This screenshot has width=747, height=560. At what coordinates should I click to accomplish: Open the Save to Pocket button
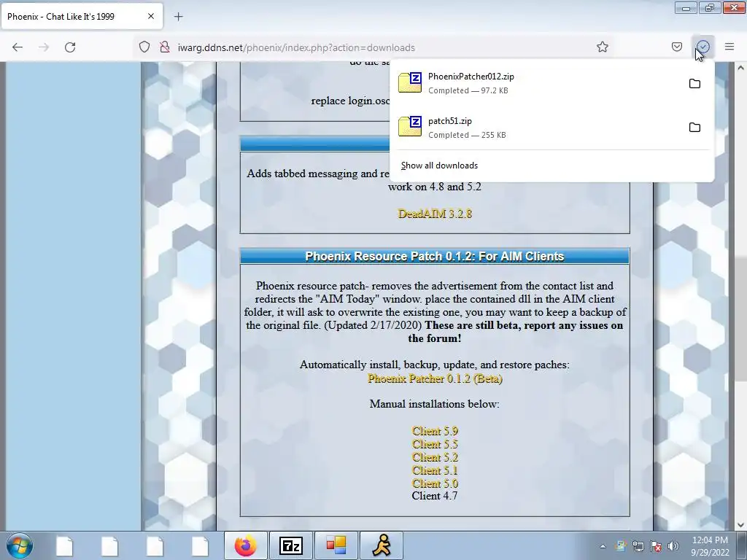point(676,47)
